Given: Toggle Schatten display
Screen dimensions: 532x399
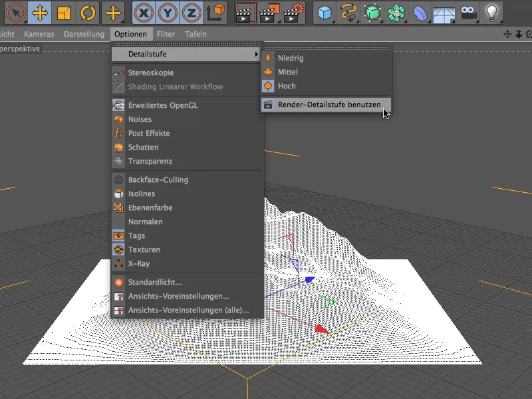Looking at the screenshot, I should (x=186, y=147).
